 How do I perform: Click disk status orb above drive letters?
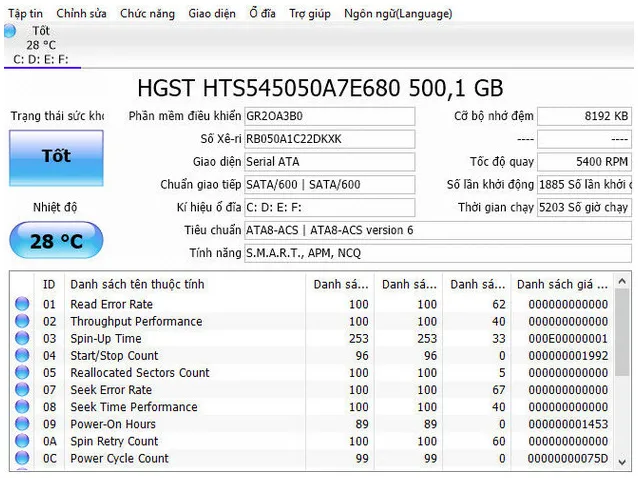pyautogui.click(x=10, y=31)
